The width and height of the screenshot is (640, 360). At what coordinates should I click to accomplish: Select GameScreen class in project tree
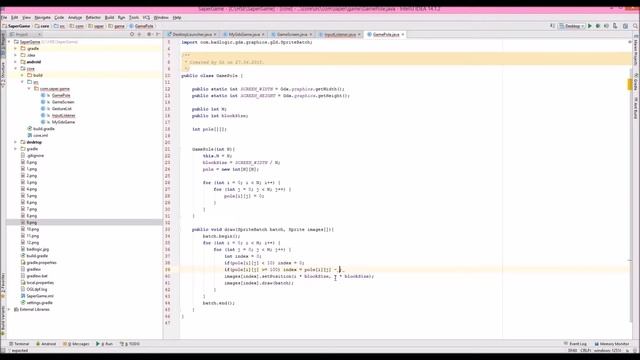(x=63, y=102)
